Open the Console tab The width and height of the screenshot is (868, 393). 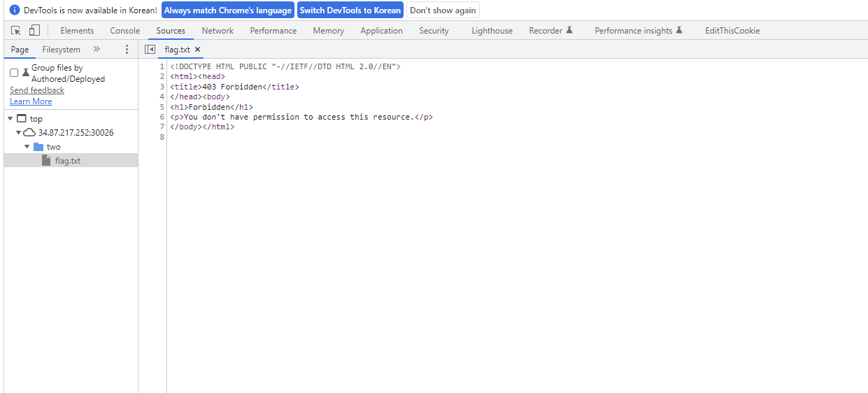(x=125, y=31)
